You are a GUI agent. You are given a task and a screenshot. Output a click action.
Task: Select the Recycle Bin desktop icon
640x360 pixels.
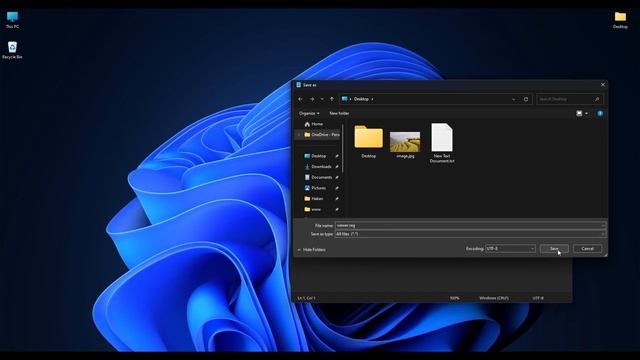point(12,50)
